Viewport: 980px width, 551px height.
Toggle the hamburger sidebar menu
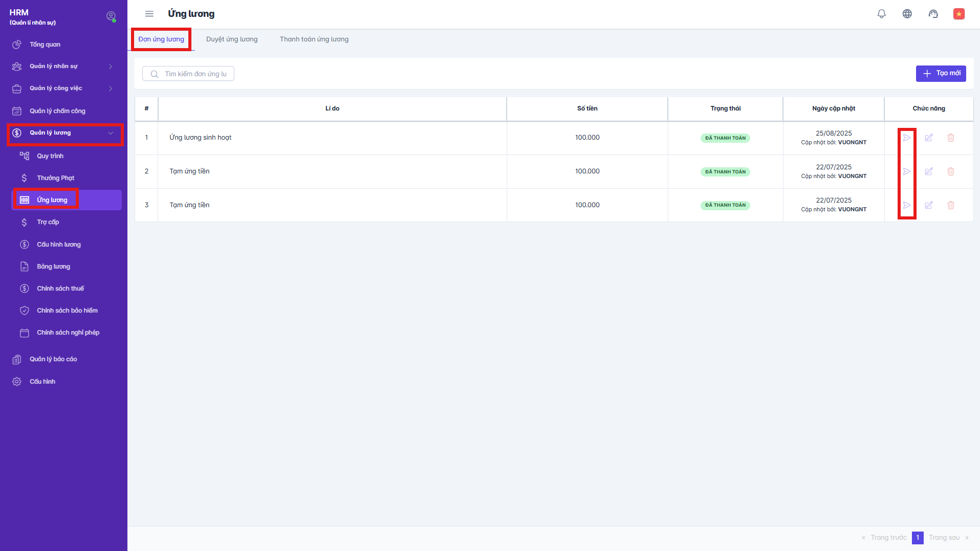149,14
